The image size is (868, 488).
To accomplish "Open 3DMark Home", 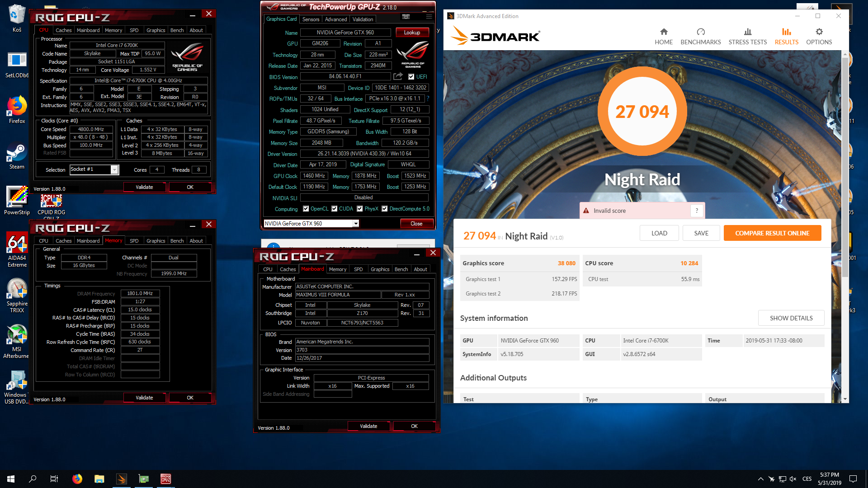I will click(664, 37).
